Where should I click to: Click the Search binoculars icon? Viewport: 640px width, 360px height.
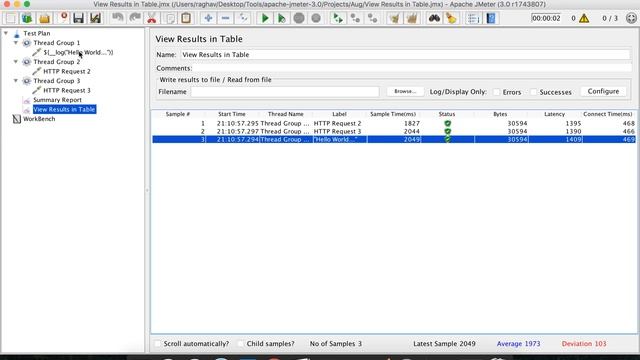pos(434,18)
